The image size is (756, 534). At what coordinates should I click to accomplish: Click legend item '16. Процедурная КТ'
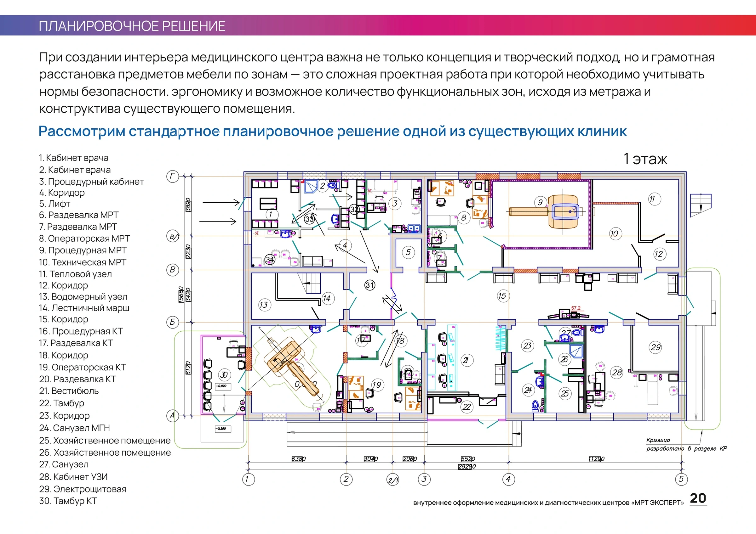(x=81, y=331)
